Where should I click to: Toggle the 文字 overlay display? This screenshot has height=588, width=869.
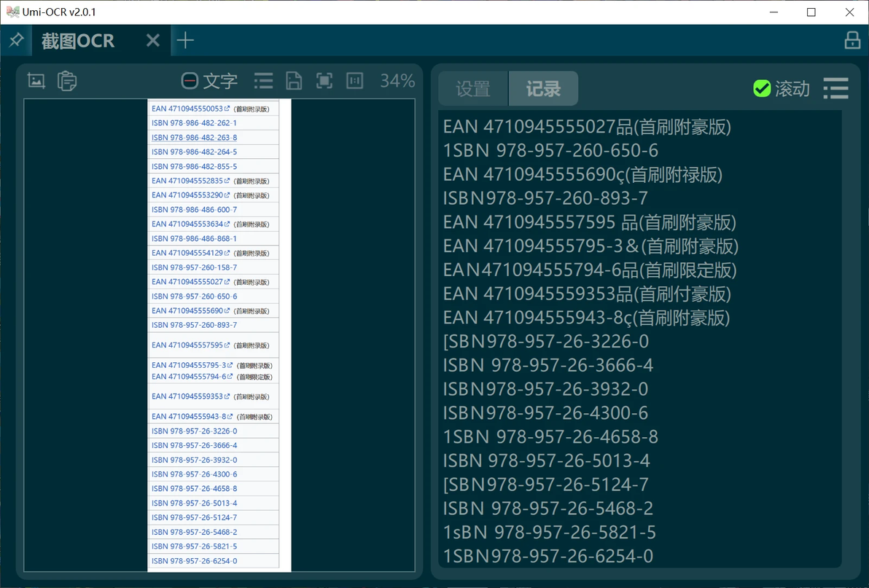[209, 82]
